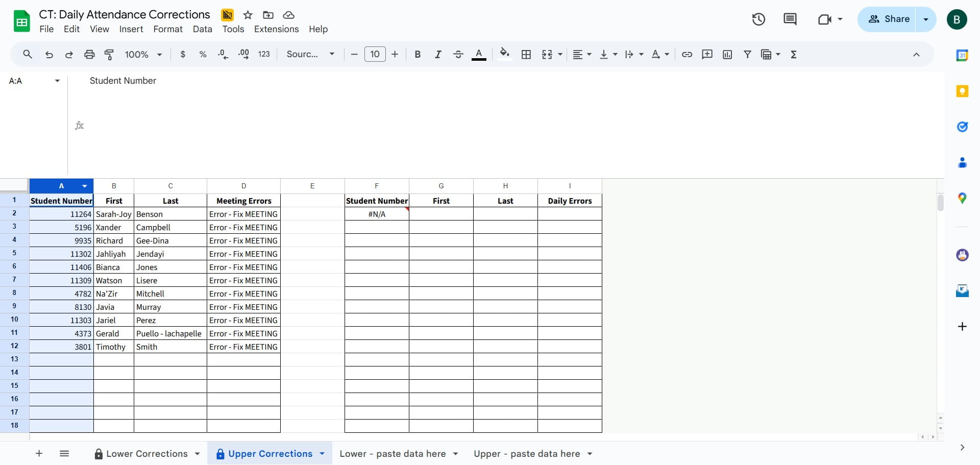Screen dimensions: 980x465
Task: Select the #N/A cell in column F
Action: [x=377, y=214]
